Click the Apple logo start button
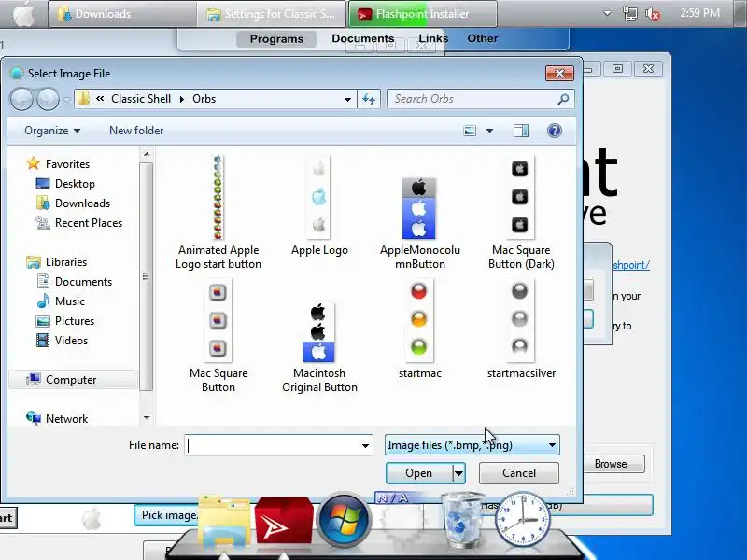The height and width of the screenshot is (560, 747). 24,14
